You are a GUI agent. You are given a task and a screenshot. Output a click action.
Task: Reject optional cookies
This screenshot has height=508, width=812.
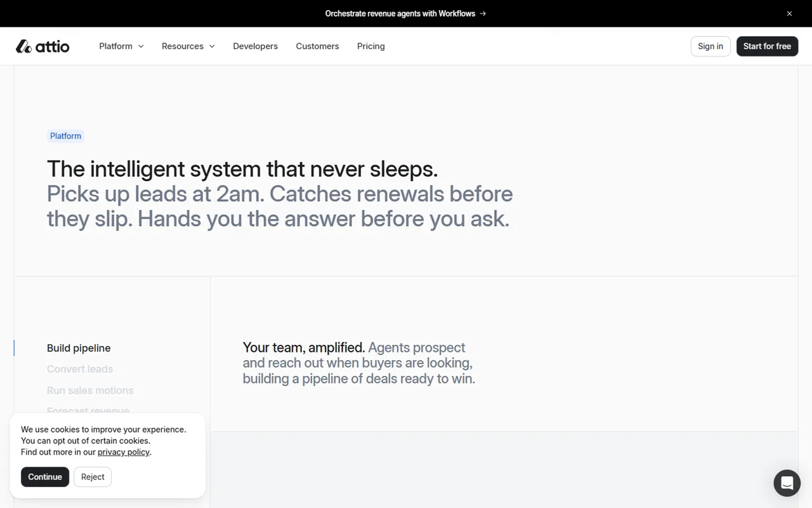click(x=93, y=477)
